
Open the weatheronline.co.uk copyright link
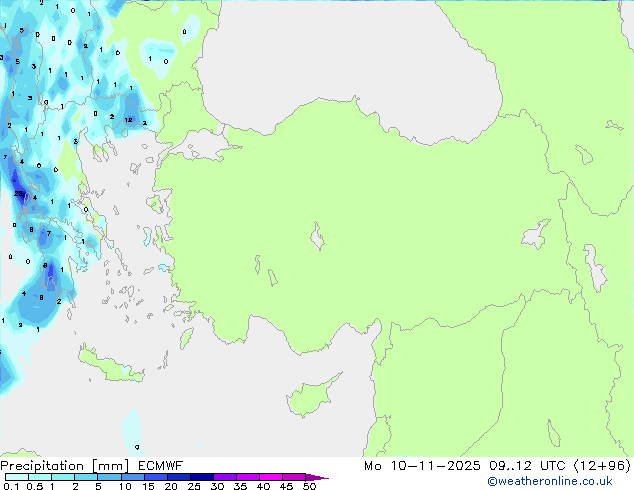(549, 481)
